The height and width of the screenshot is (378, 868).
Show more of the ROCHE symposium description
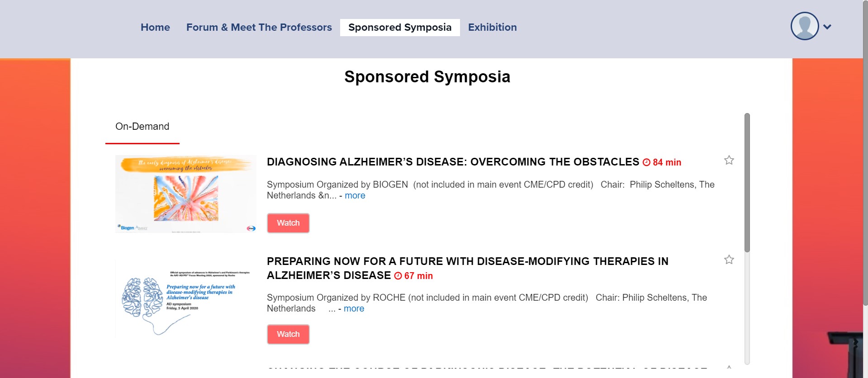coord(354,309)
